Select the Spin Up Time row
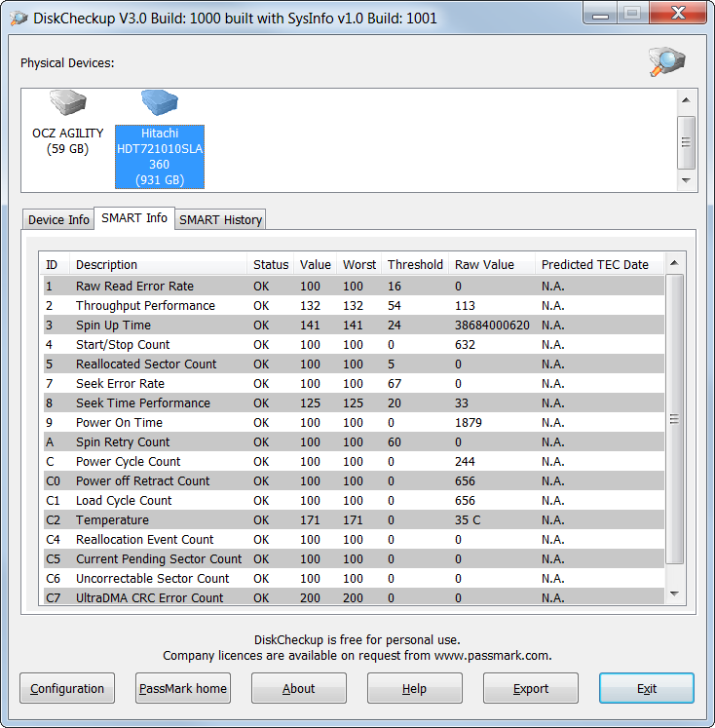 (x=354, y=325)
